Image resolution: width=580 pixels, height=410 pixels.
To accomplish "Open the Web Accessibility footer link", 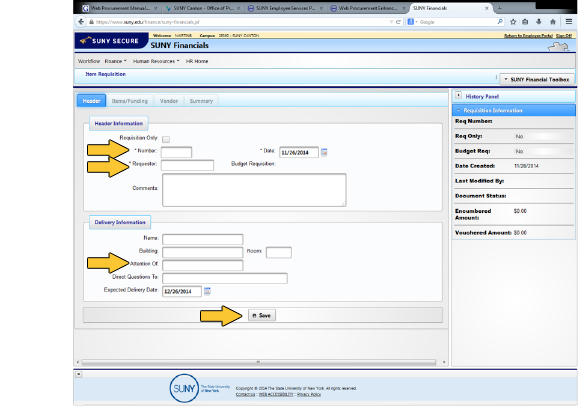I will (276, 394).
